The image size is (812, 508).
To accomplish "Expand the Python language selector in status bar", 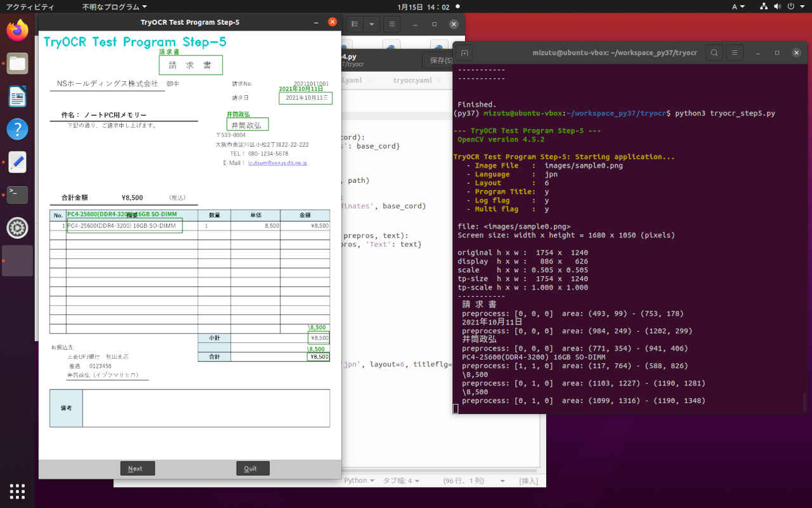I will coord(359,481).
